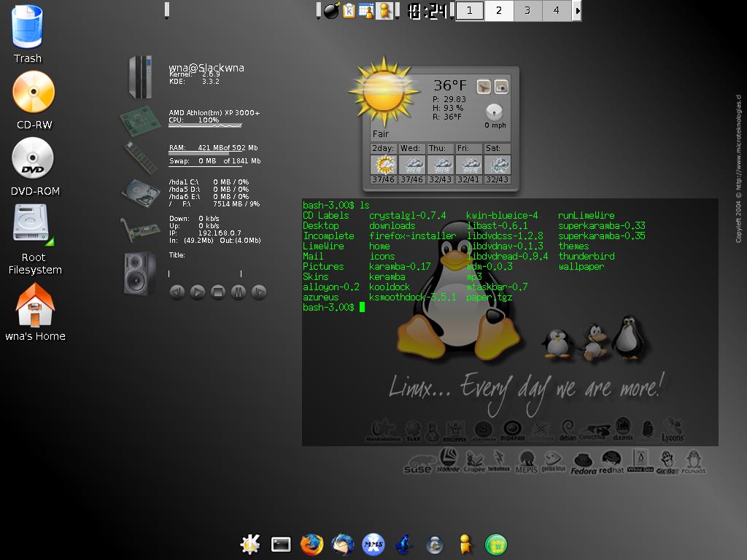Click the panel hide arrow beside the pager

click(577, 10)
